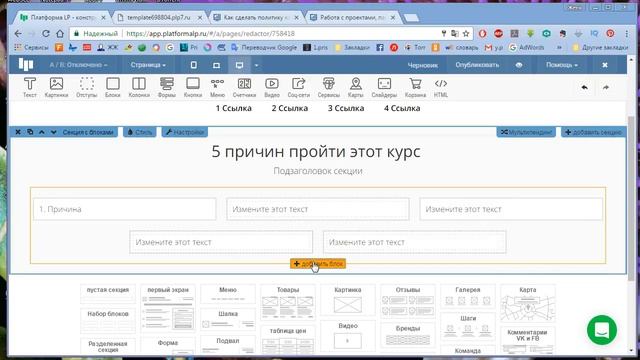The image size is (640, 360).
Task: Select the пустая секция template
Action: click(108, 294)
